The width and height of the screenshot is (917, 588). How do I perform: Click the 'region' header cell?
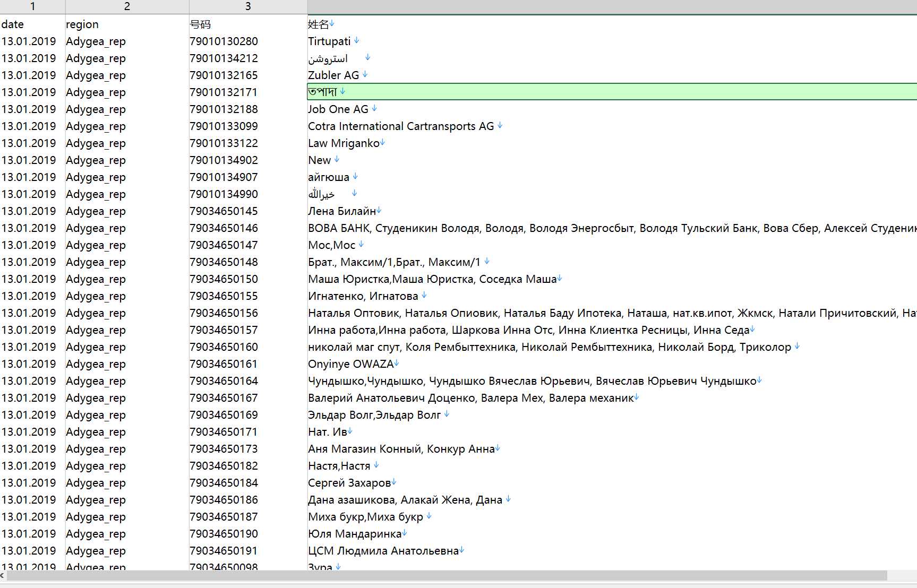point(127,24)
